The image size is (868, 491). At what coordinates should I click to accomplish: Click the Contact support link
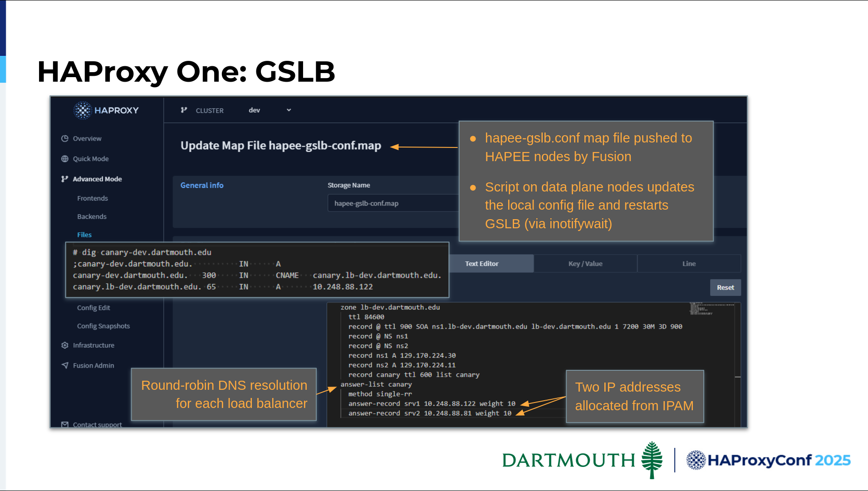click(98, 424)
